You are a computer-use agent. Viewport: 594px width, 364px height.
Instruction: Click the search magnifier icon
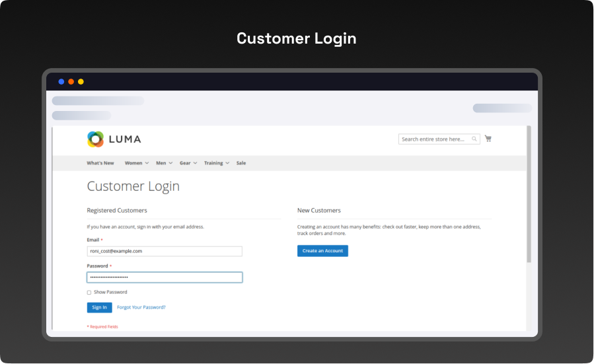pos(474,139)
